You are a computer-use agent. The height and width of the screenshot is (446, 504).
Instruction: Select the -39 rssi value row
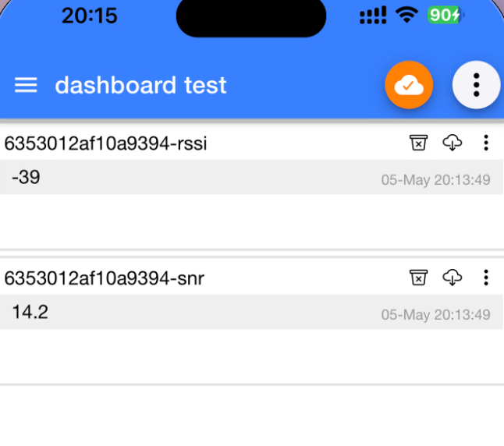tap(252, 177)
